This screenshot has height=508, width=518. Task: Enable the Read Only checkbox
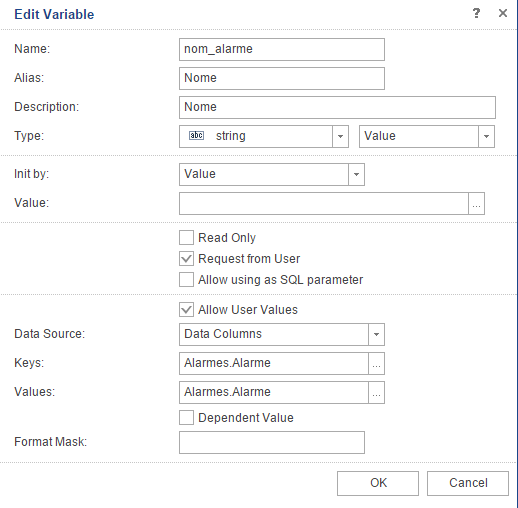(186, 238)
